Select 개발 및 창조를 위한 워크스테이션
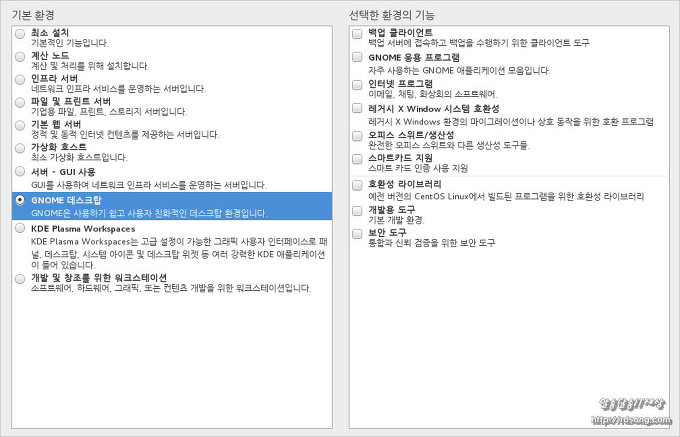Screen dimensions: 680x437 coord(20,278)
